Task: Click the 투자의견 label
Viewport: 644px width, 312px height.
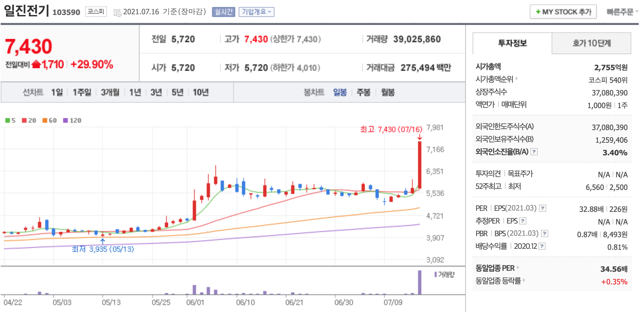Action: point(488,174)
